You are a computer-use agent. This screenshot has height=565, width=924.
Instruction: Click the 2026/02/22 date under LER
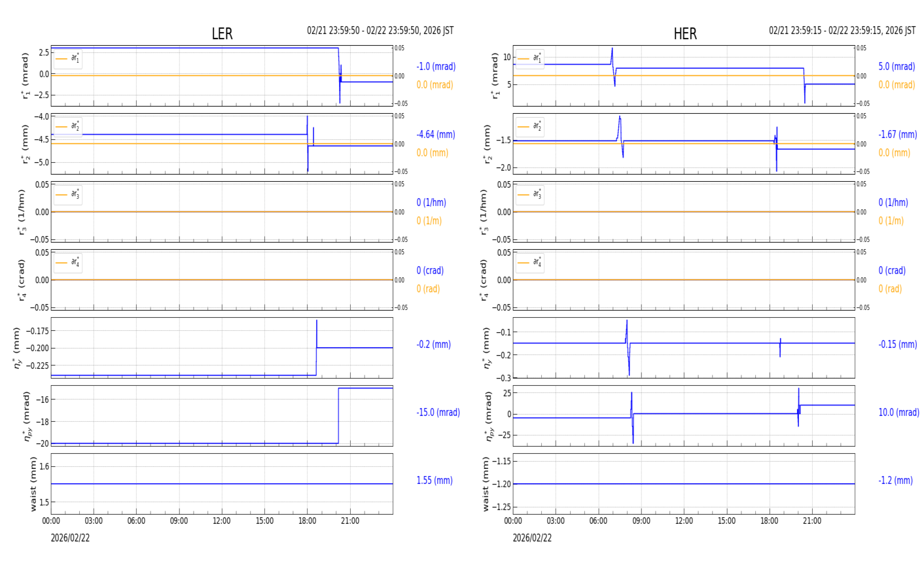coord(70,538)
